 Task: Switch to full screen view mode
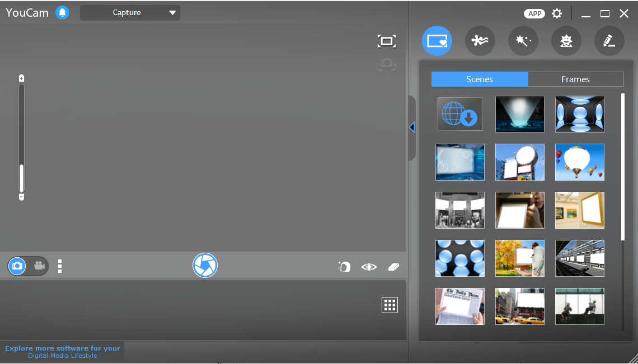point(386,41)
